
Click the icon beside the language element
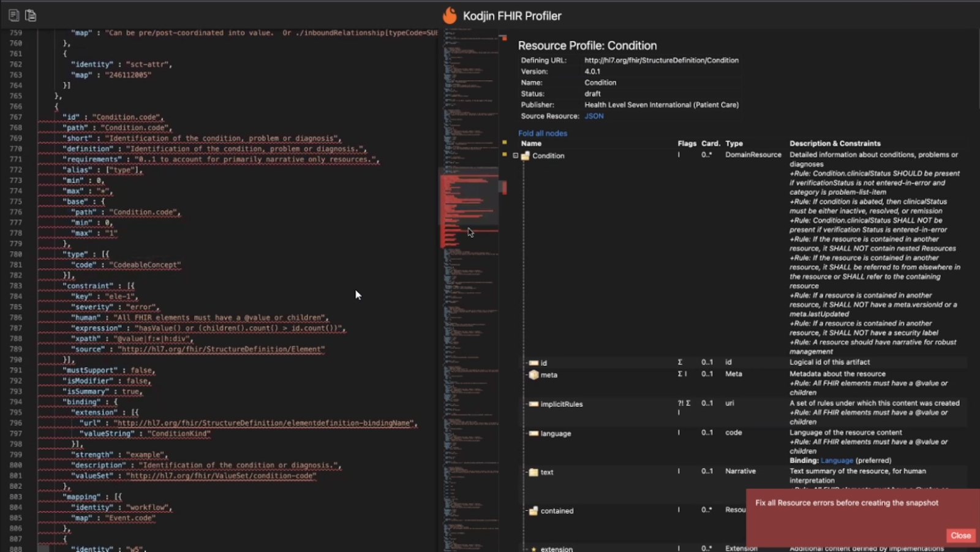click(533, 433)
